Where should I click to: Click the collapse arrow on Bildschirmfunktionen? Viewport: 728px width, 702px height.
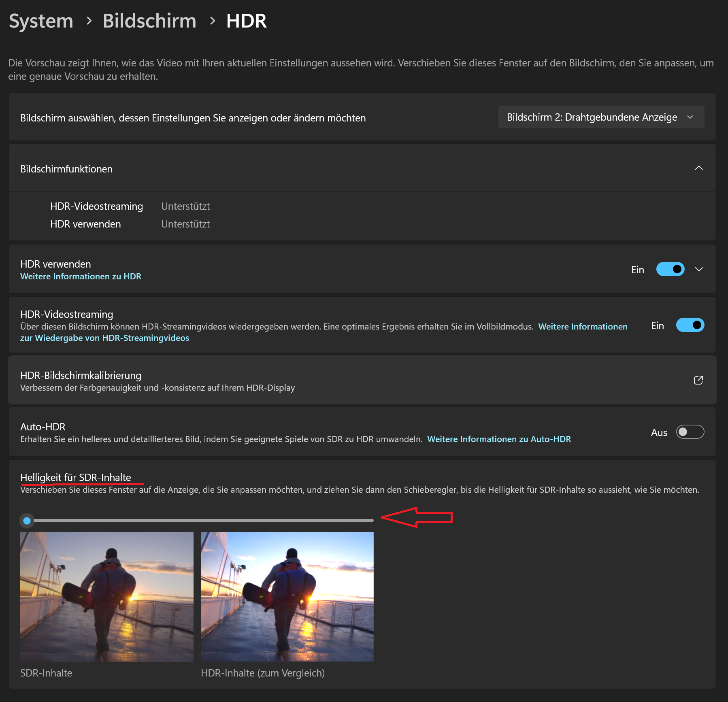(698, 168)
